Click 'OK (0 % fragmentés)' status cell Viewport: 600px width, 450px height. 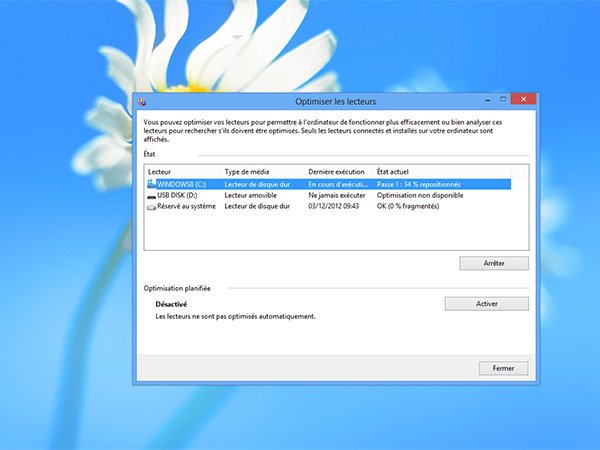coord(408,206)
